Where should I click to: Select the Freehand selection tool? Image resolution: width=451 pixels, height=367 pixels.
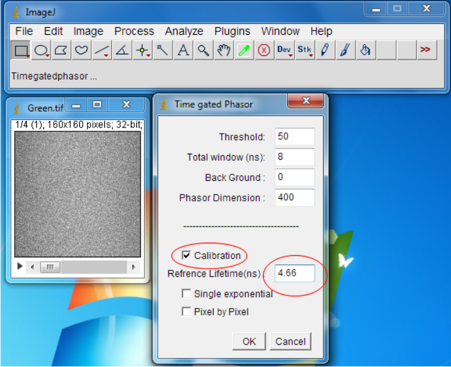81,50
